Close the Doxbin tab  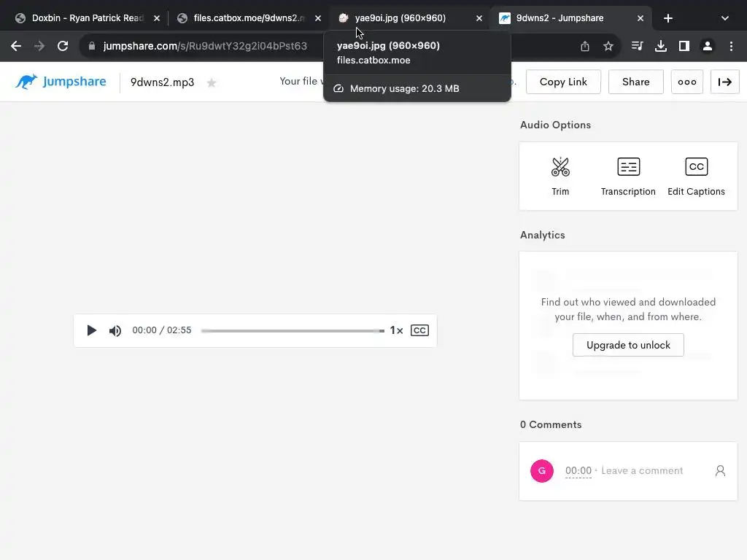[x=157, y=18]
